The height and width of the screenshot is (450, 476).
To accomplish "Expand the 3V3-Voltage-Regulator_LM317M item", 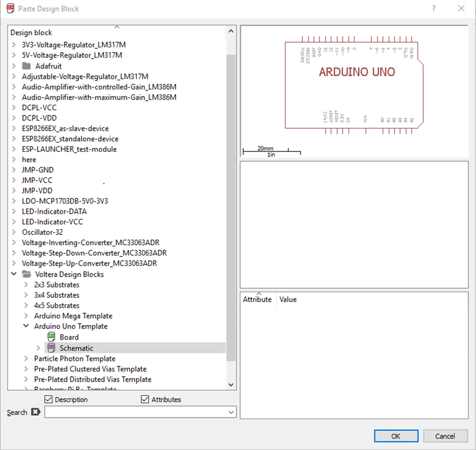I will [14, 45].
